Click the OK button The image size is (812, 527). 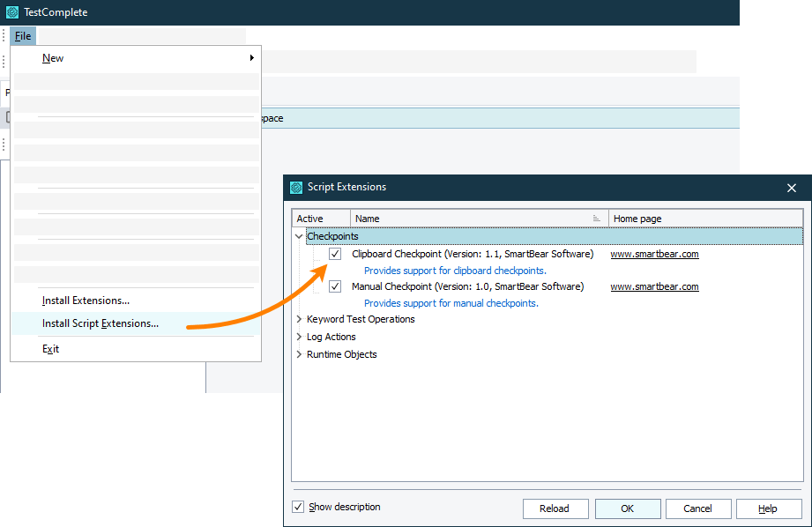tap(628, 508)
